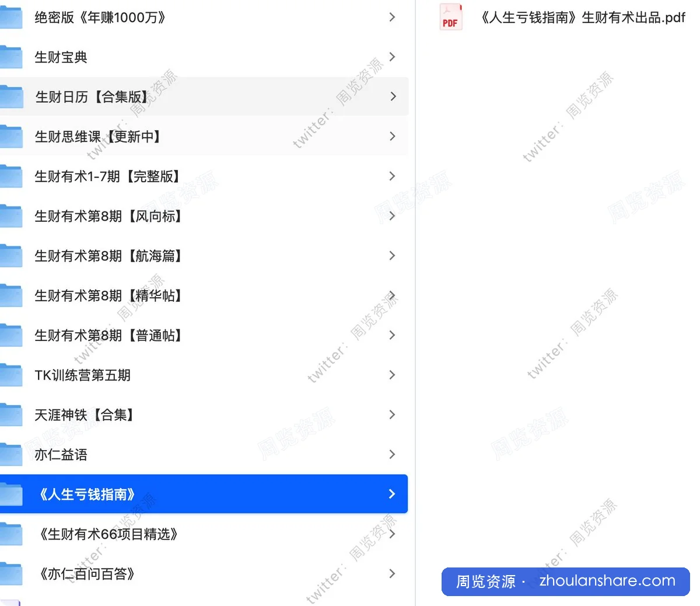Select《人生亏钱指南》folder name
Image resolution: width=700 pixels, height=606 pixels.
(87, 494)
